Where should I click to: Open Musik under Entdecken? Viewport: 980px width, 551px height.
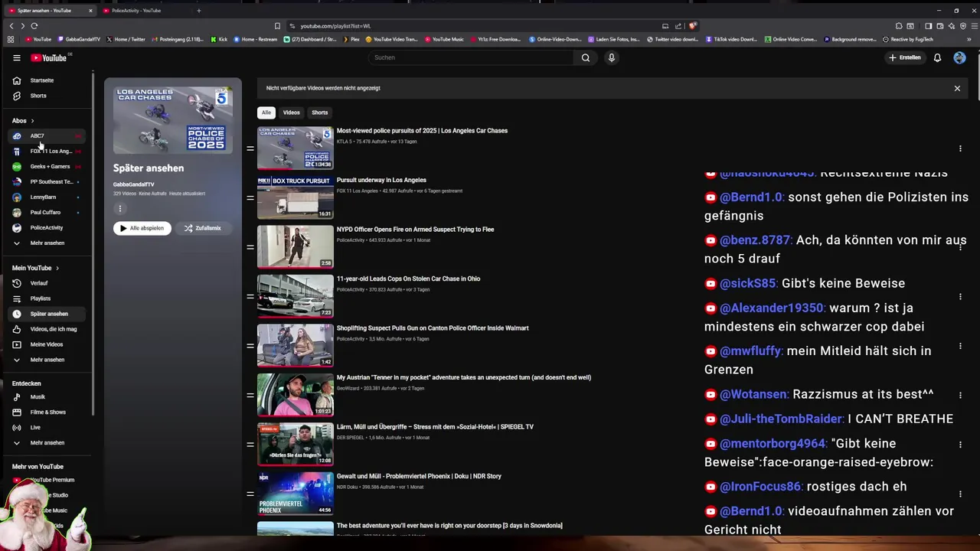46,396
